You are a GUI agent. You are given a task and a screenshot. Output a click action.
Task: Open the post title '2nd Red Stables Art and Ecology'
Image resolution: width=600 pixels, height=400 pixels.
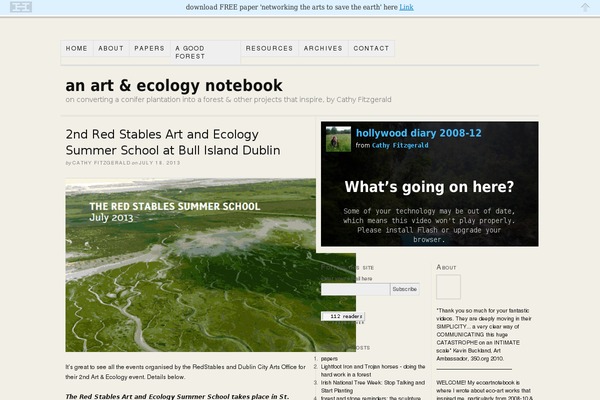coord(173,142)
